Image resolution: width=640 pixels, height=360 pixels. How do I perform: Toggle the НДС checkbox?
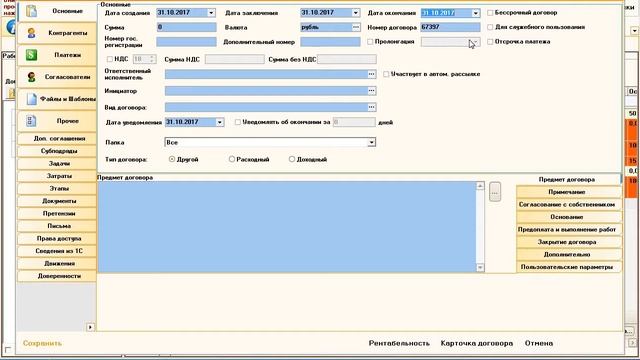tap(110, 59)
